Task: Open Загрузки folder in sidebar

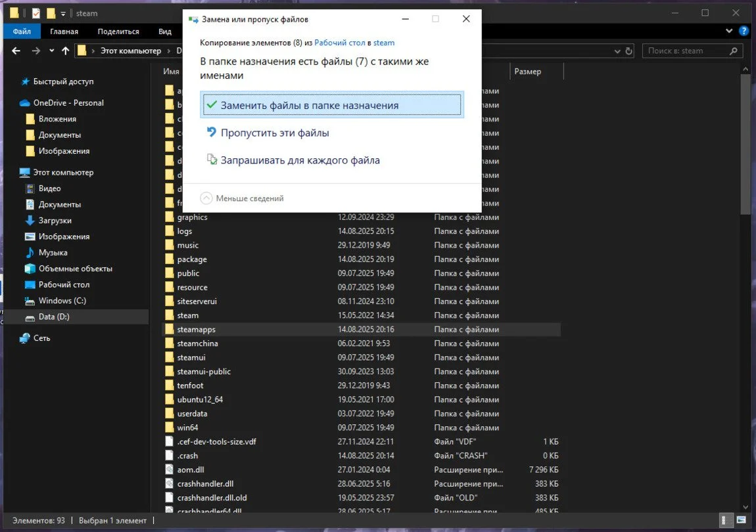Action: (55, 220)
